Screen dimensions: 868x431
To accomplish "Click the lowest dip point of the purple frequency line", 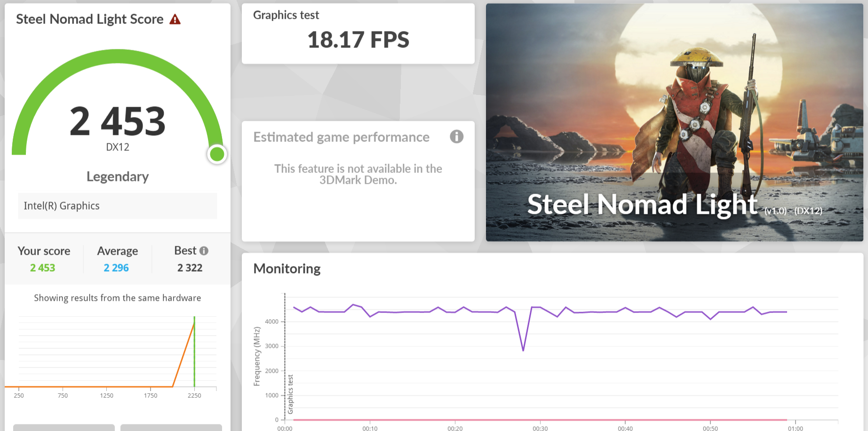I will pos(523,350).
